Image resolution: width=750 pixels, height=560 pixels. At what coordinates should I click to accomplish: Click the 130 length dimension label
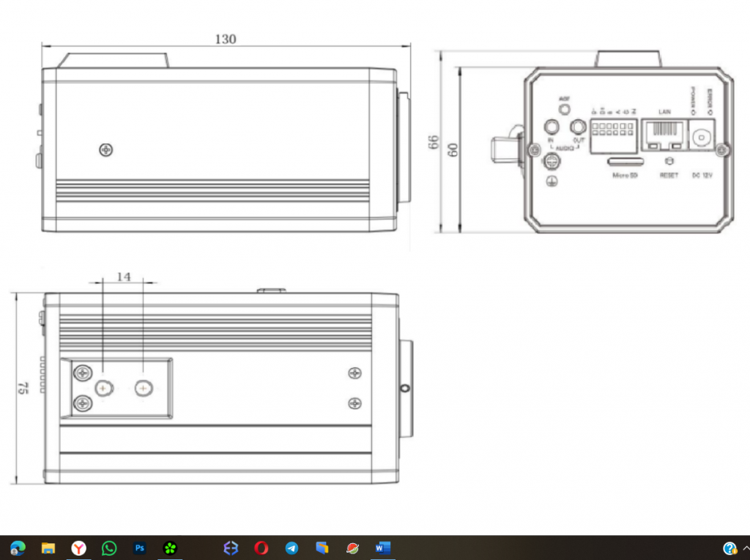pos(226,39)
